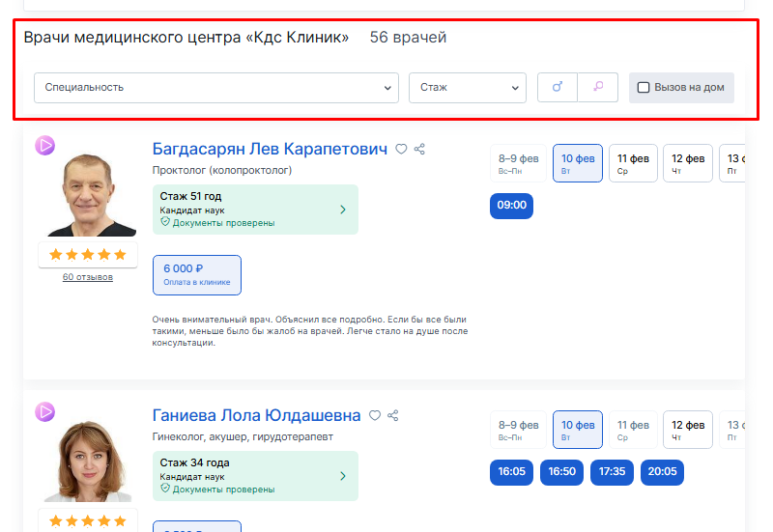Click Багдасарян five-star rating
Viewport: 773px width, 532px height.
point(88,255)
